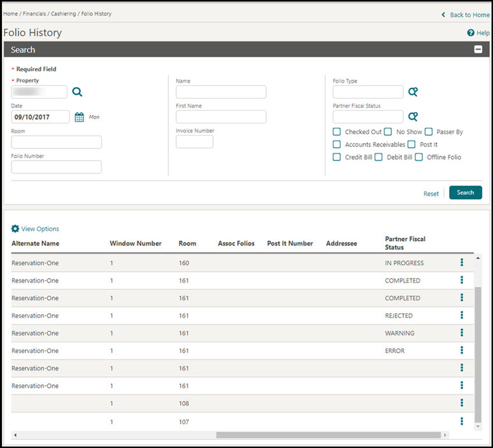Tick the No Show checkbox
Screen dimensions: 493x448
pyautogui.click(x=387, y=132)
